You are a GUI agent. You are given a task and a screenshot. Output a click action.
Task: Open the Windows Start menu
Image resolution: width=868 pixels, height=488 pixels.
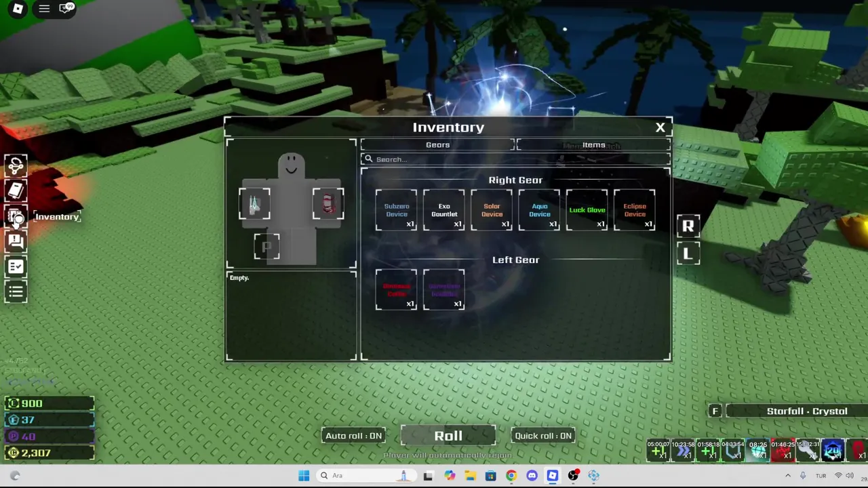304,476
